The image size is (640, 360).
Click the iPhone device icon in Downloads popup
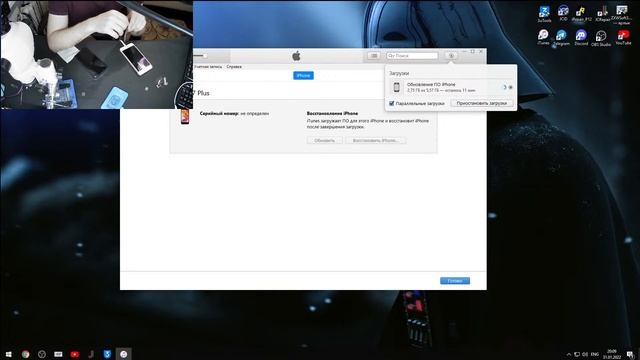coord(396,87)
